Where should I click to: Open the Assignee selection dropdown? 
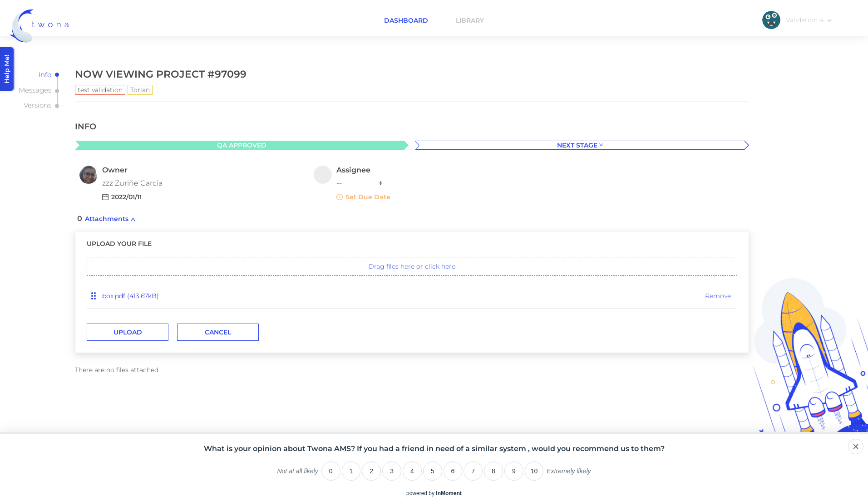(359, 183)
